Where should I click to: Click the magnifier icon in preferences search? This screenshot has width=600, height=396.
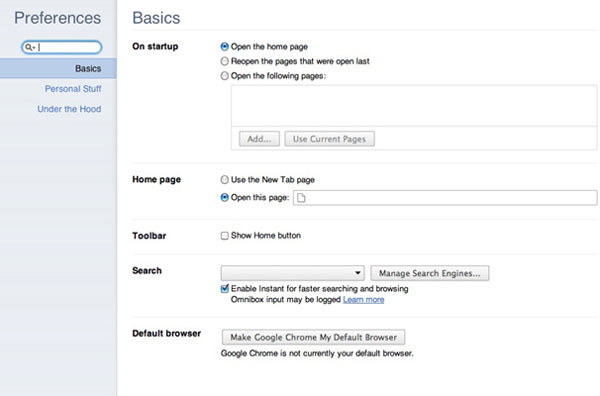pyautogui.click(x=29, y=47)
